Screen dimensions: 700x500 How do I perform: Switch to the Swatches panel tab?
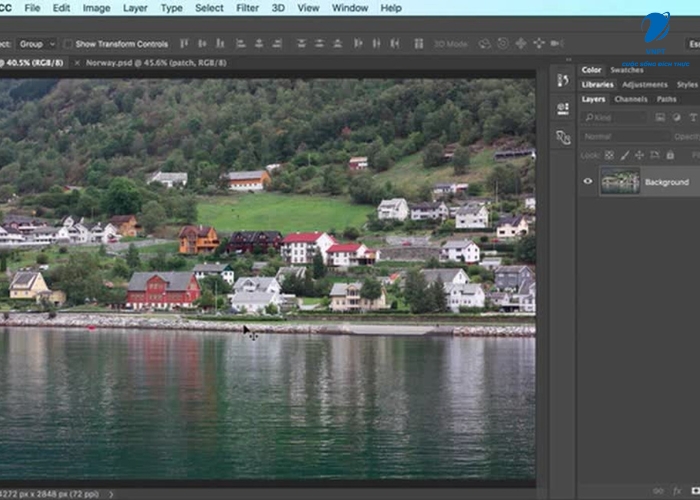point(627,70)
